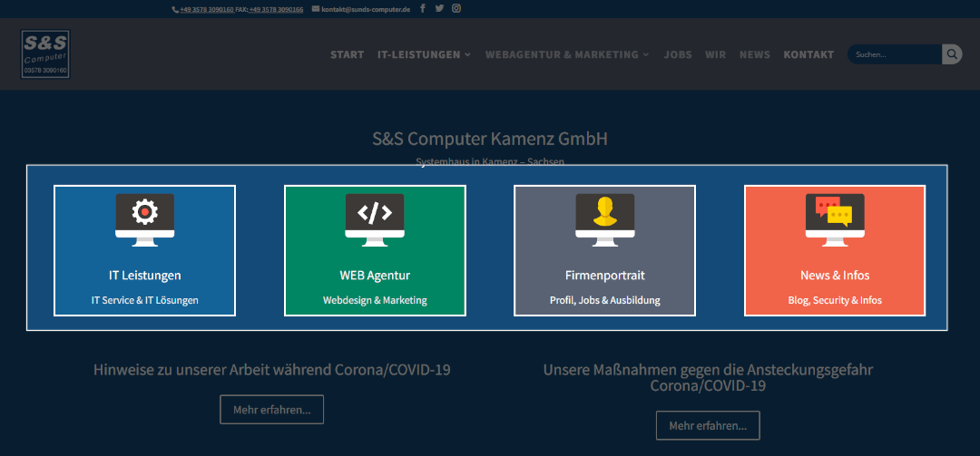Click 'IT Service & IT Lösungen' text

(145, 300)
